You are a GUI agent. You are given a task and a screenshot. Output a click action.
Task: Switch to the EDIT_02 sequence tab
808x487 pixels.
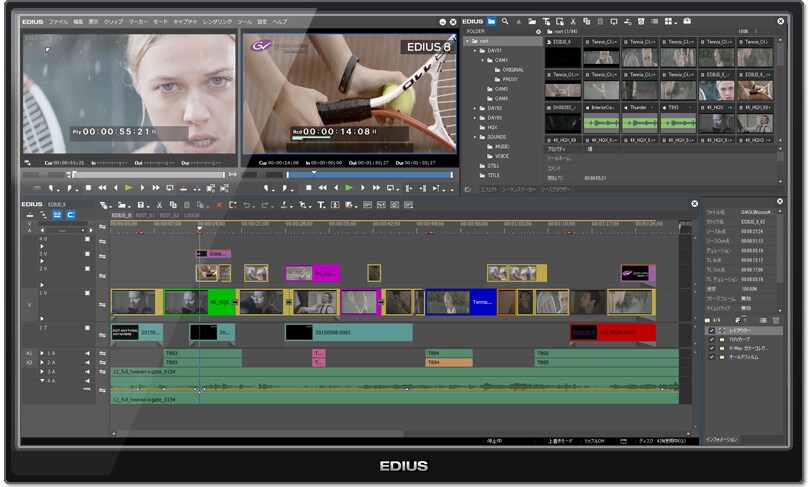pyautogui.click(x=169, y=215)
